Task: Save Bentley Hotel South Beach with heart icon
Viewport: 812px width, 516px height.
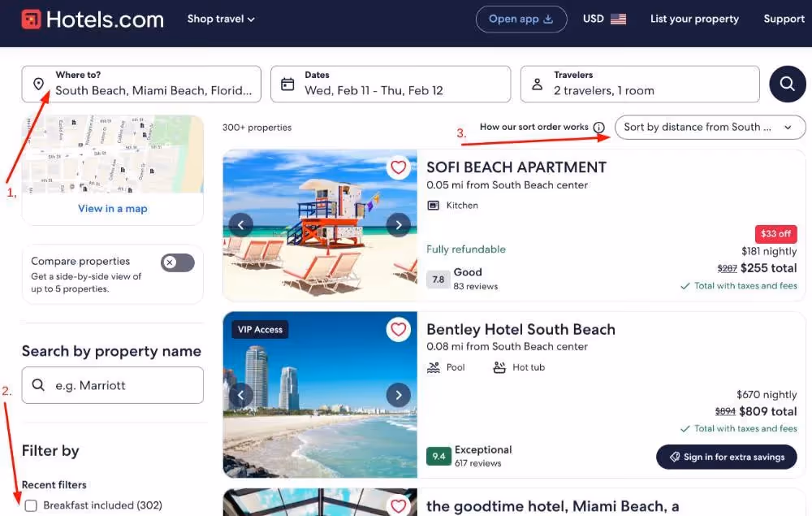Action: click(x=398, y=329)
